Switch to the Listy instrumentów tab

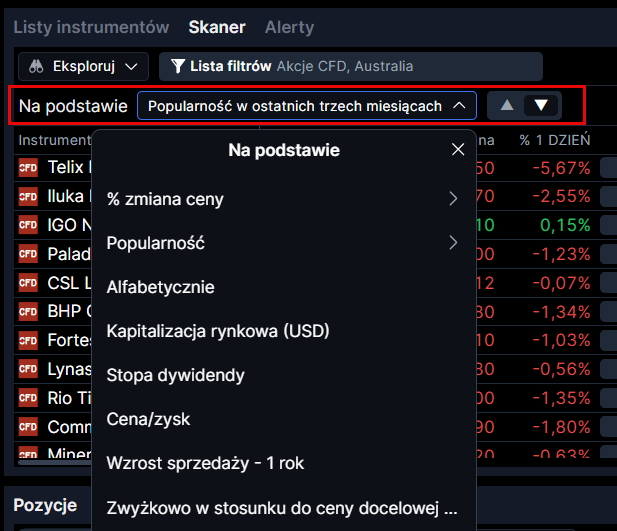[91, 27]
